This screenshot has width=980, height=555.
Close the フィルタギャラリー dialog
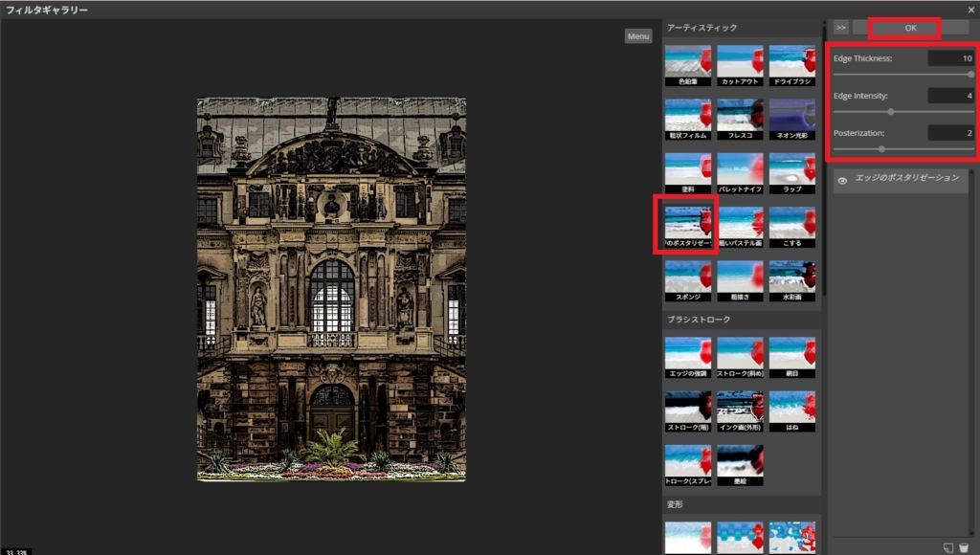point(970,10)
